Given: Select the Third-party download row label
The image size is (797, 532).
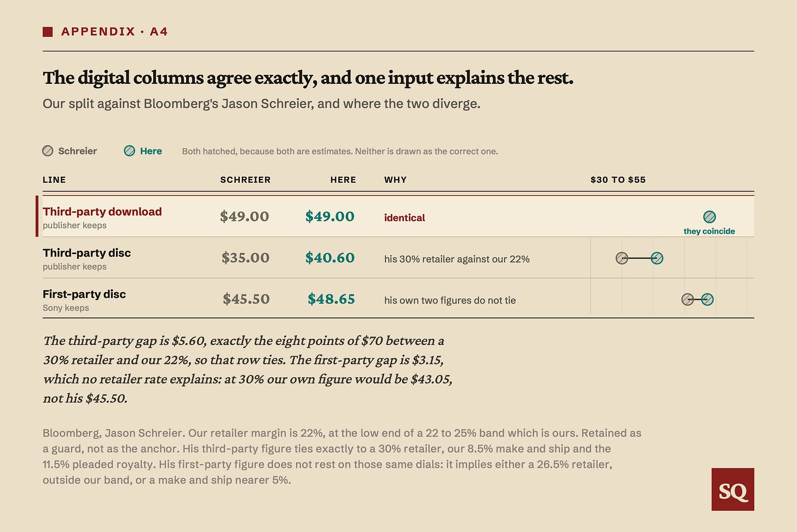Looking at the screenshot, I should pos(102,212).
